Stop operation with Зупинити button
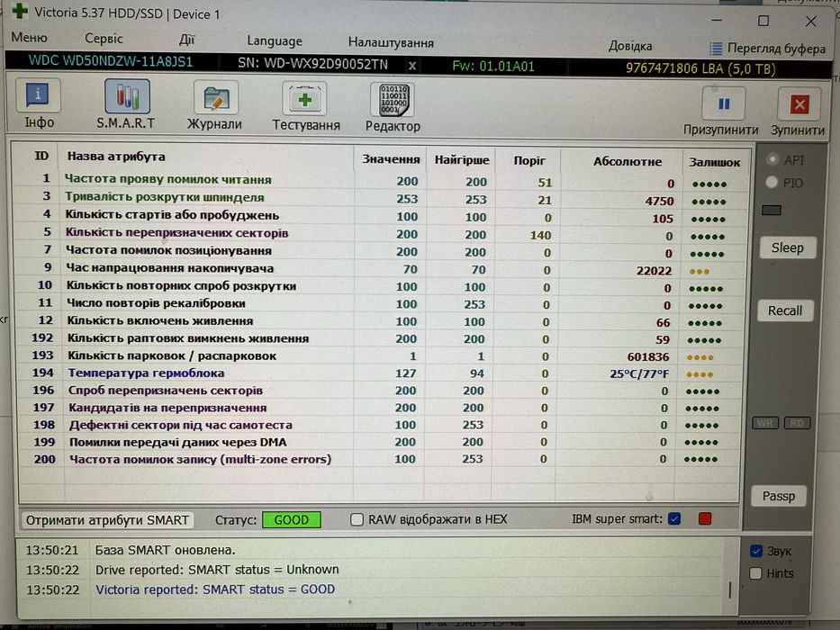The width and height of the screenshot is (840, 630). (798, 112)
